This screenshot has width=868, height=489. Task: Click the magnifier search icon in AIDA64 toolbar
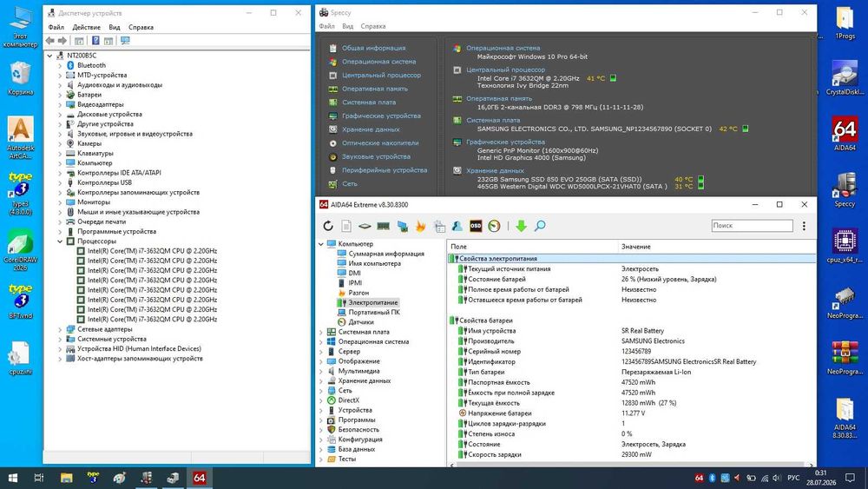point(540,226)
